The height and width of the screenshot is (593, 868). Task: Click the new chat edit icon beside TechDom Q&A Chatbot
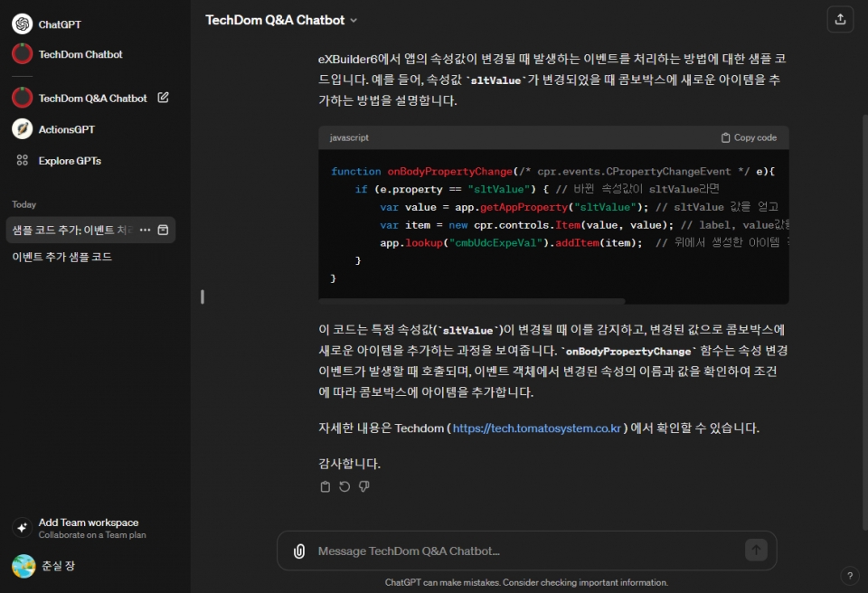(164, 98)
